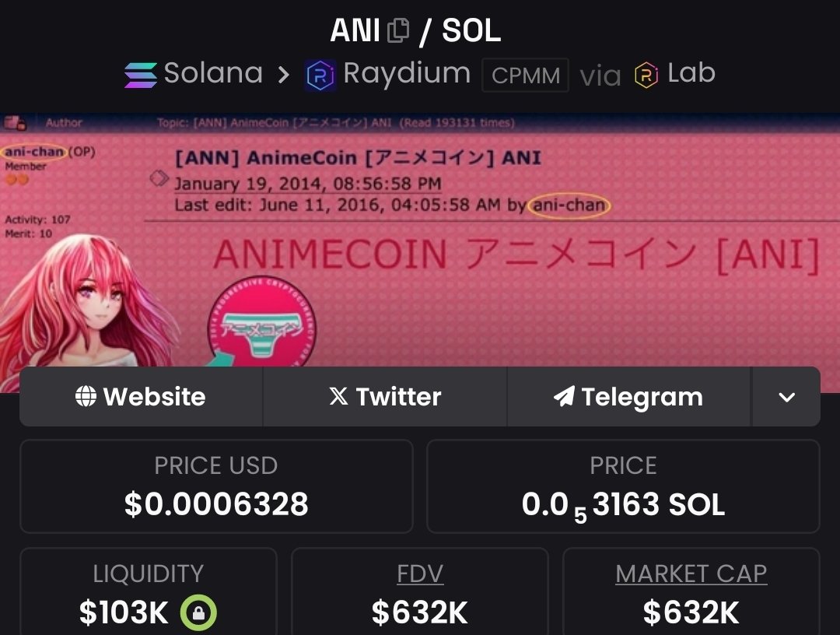Click the FDV underlined label
The height and width of the screenshot is (635, 840).
point(420,574)
